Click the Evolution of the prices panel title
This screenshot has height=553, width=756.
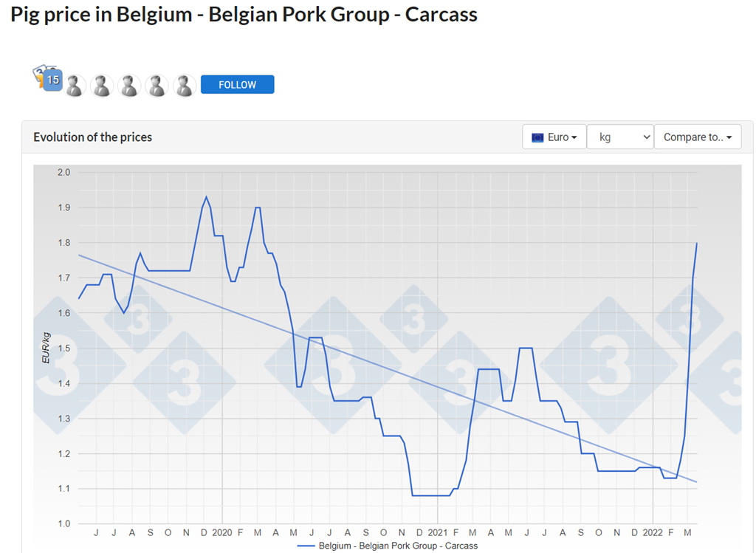(x=93, y=137)
